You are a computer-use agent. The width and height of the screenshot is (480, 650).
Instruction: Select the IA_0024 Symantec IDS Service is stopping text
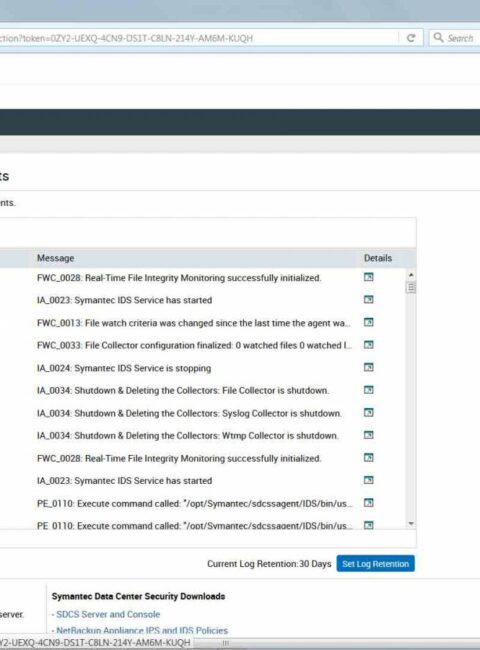point(124,368)
